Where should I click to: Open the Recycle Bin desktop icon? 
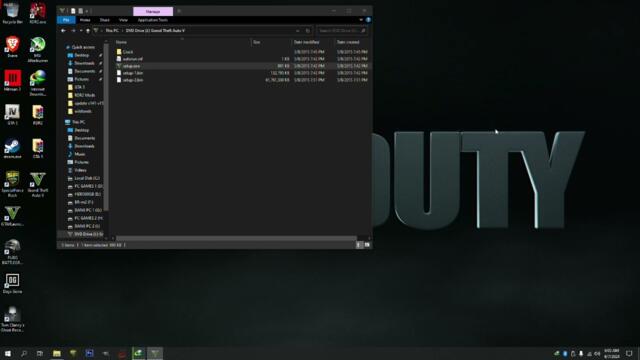pos(12,12)
